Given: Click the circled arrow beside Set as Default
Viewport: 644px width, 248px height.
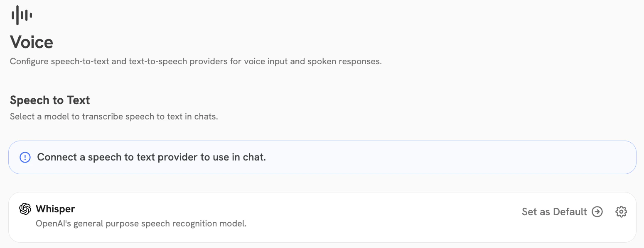Looking at the screenshot, I should [597, 212].
